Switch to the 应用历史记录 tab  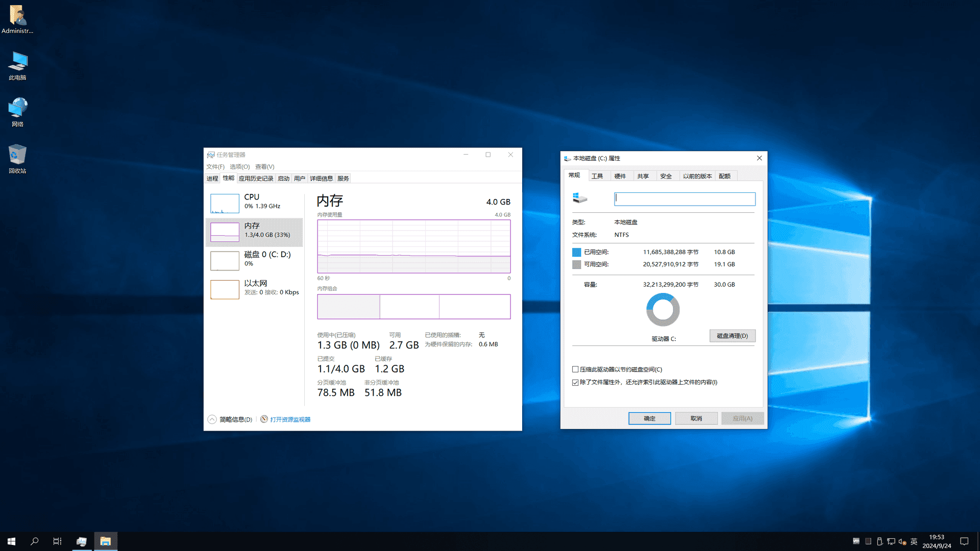[256, 179]
